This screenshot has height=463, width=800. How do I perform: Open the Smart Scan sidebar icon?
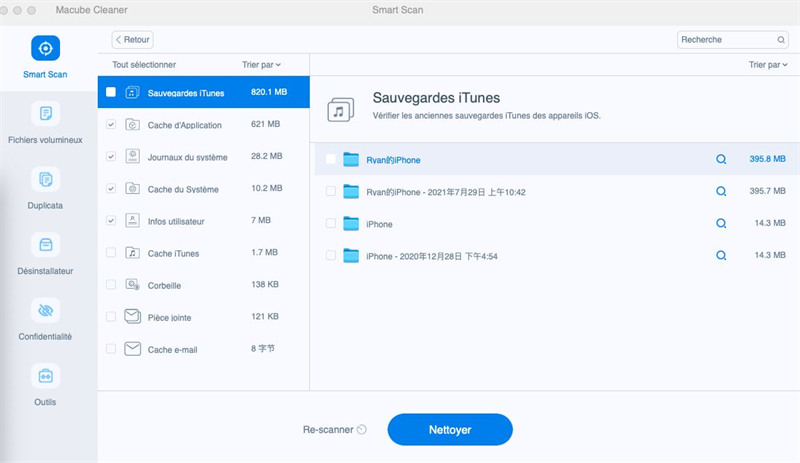point(45,48)
